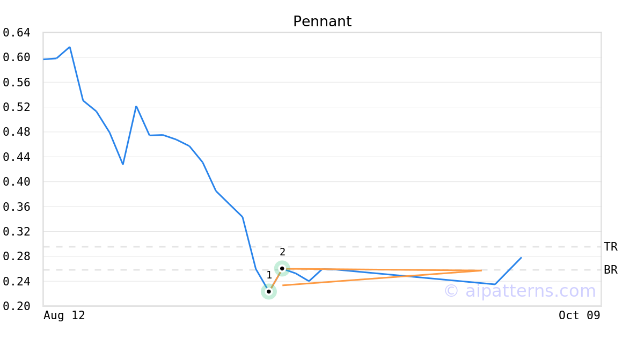Click the number 2 annotation above the marker
The width and height of the screenshot is (644, 338).
pos(282,252)
